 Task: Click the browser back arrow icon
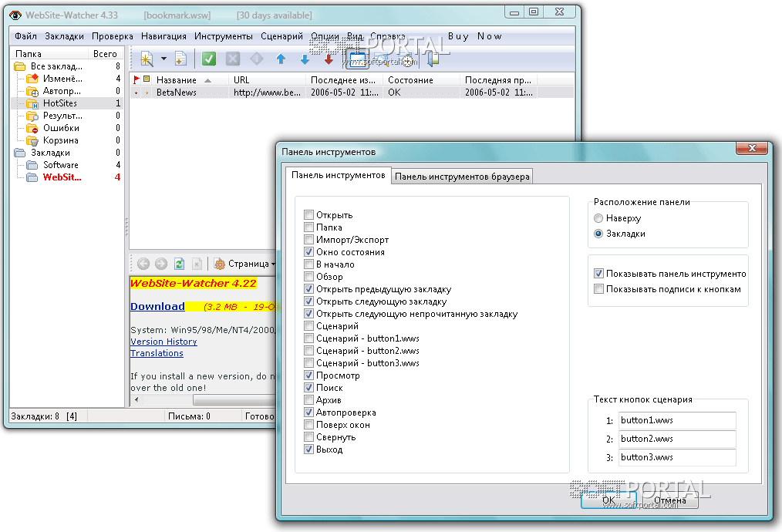[143, 264]
